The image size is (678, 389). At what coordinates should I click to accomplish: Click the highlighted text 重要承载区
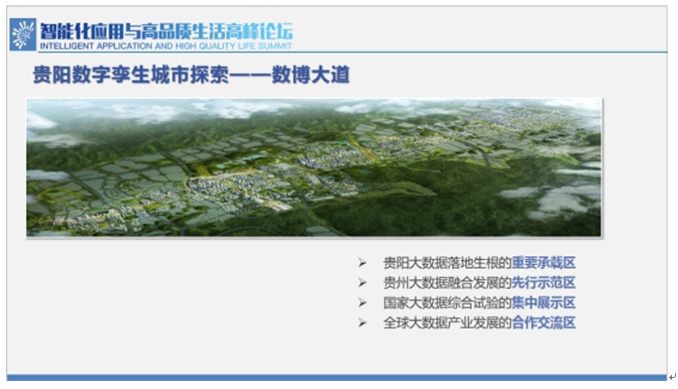544,263
